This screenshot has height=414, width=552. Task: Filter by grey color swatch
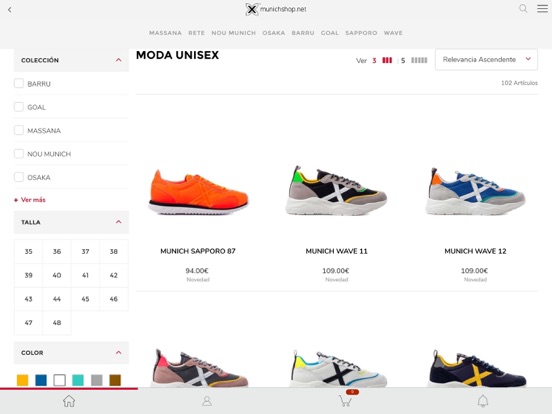tap(97, 380)
